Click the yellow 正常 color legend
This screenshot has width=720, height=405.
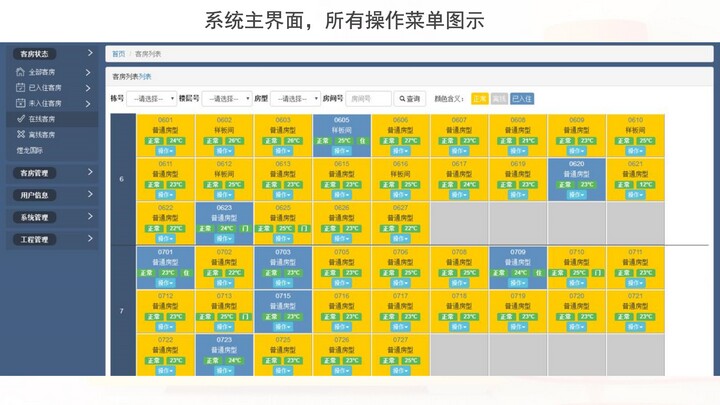[480, 99]
